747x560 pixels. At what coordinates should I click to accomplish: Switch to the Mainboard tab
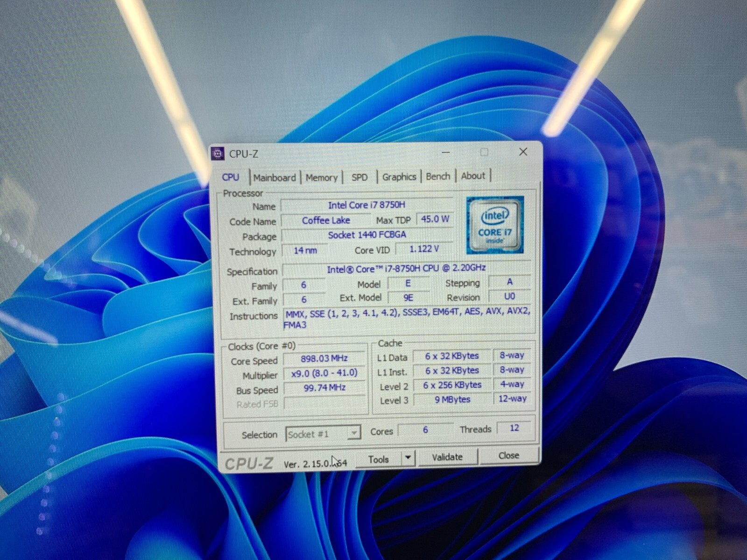pos(274,177)
